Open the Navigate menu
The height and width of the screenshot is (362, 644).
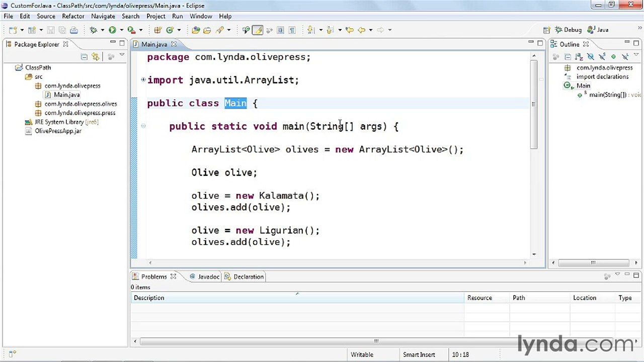point(103,16)
